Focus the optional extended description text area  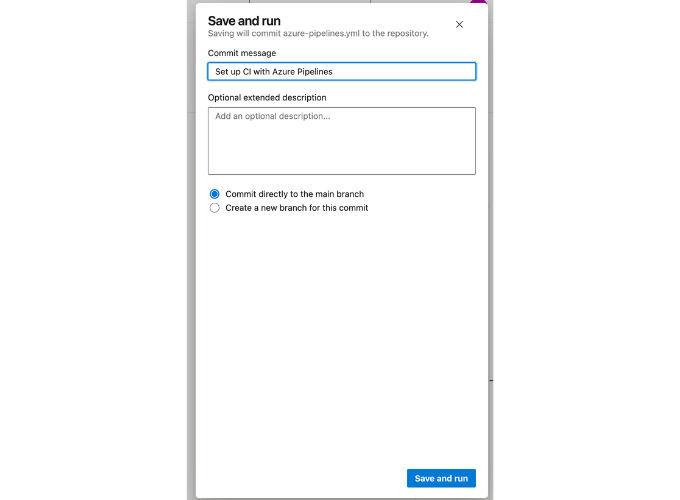pos(342,141)
